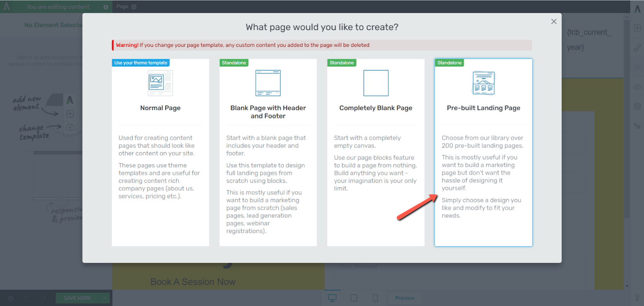644x306 pixels.
Task: Open the central style panel brush icon
Action: point(637,47)
